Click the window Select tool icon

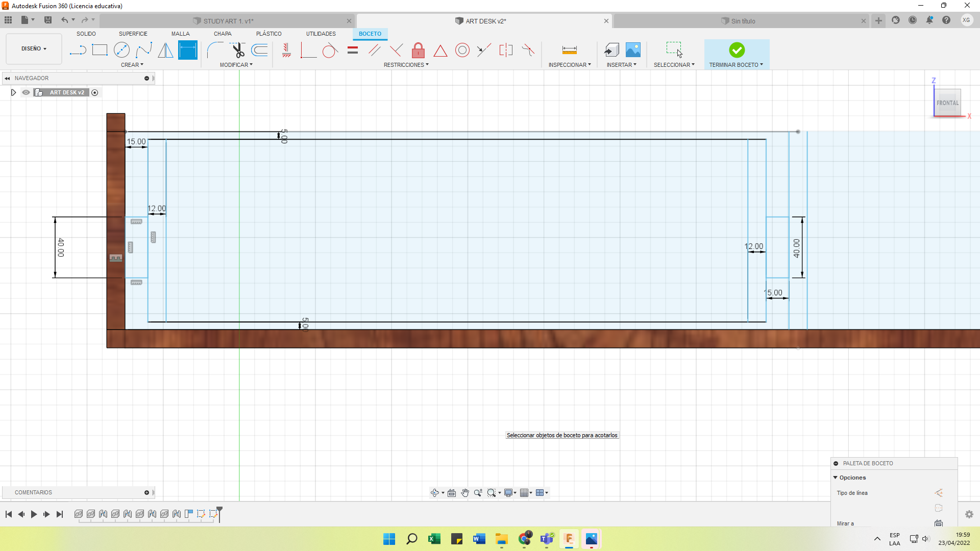click(x=674, y=50)
